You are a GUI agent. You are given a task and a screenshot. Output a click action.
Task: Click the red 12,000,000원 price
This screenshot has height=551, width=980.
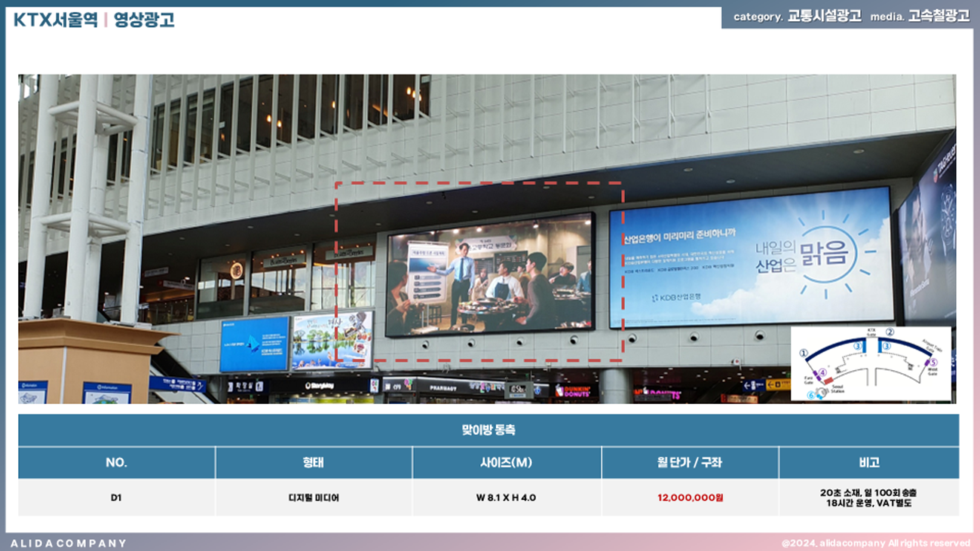pos(689,497)
